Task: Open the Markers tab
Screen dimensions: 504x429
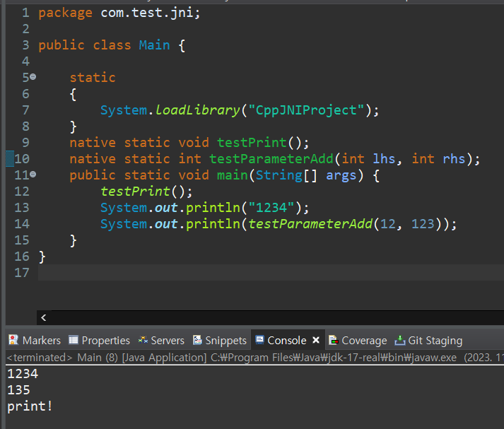Action: tap(35, 341)
